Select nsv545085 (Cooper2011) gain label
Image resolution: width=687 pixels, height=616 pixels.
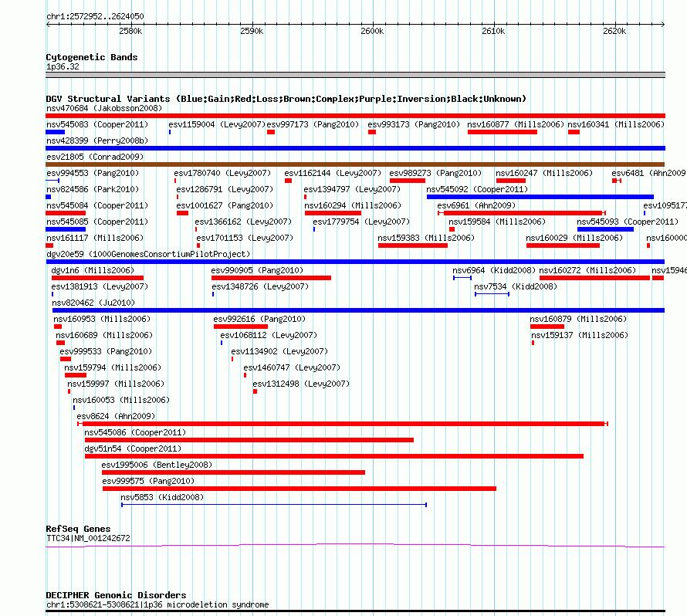pos(97,222)
